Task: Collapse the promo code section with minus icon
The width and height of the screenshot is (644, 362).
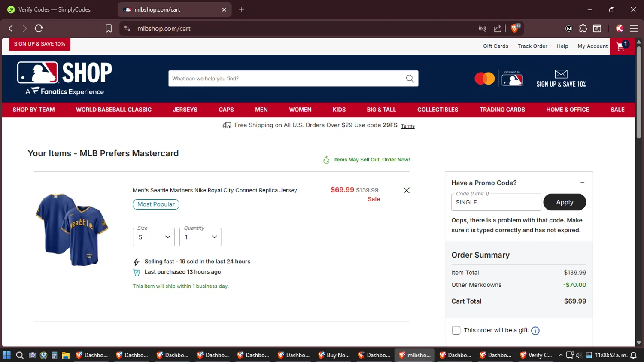Action: click(583, 183)
